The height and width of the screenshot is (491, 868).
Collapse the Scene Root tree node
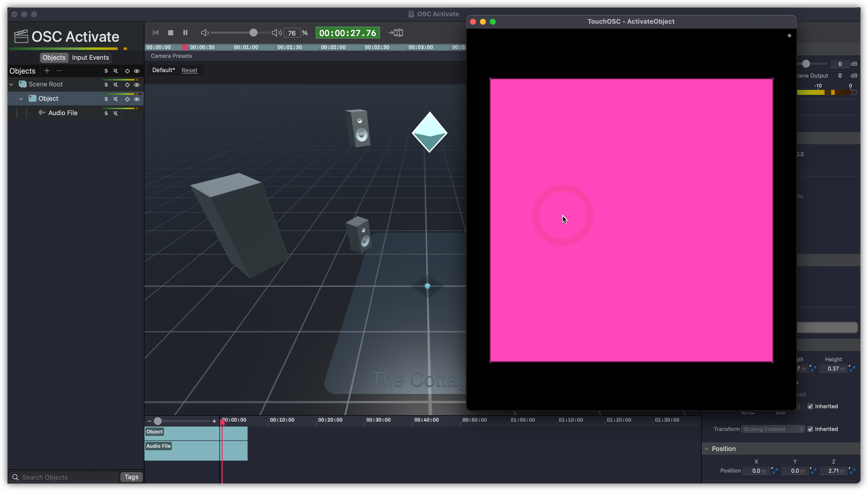tap(11, 84)
